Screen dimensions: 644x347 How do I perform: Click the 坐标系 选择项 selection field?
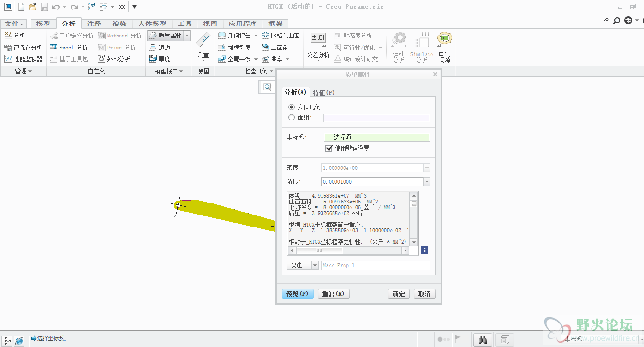pos(377,137)
